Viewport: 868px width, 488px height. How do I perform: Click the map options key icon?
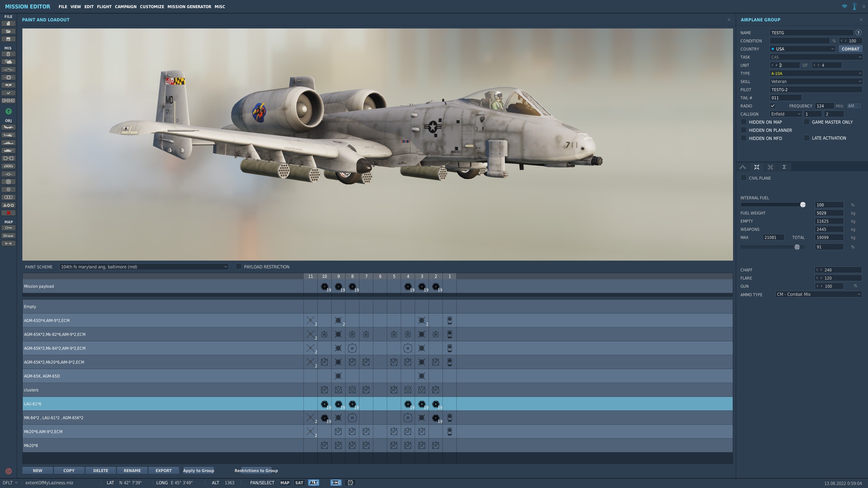[x=8, y=228]
